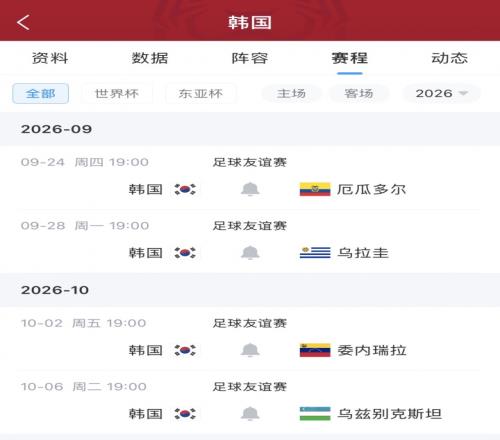Open the 动态 tab
The height and width of the screenshot is (440, 500).
(450, 58)
